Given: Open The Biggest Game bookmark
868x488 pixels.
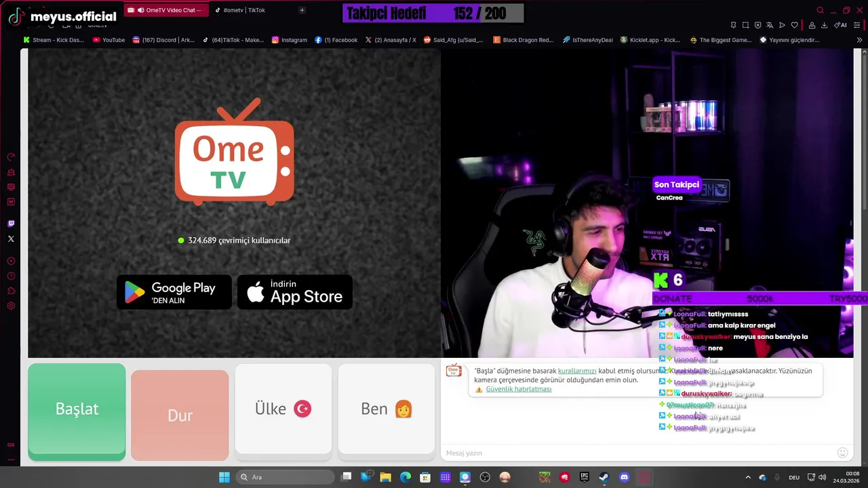Looking at the screenshot, I should (x=721, y=40).
